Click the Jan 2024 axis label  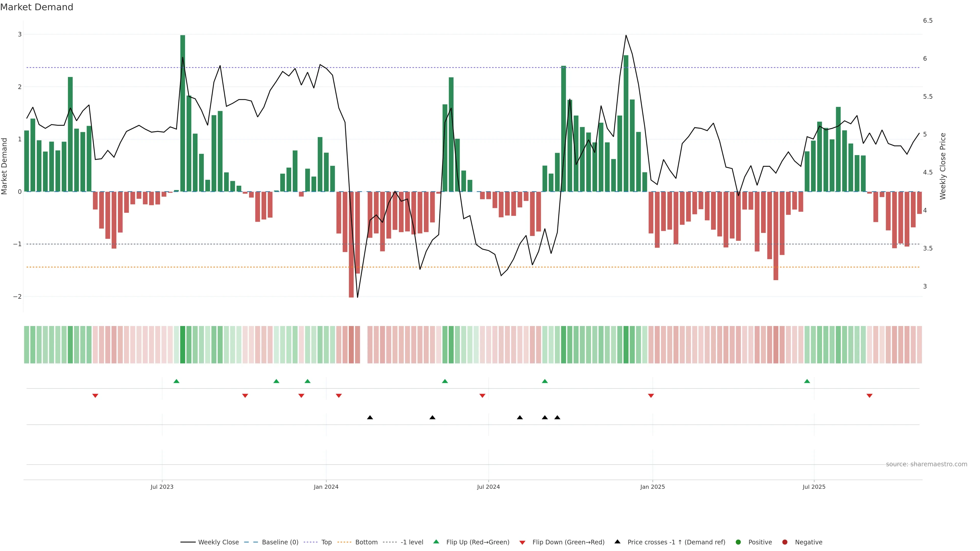[x=326, y=487]
